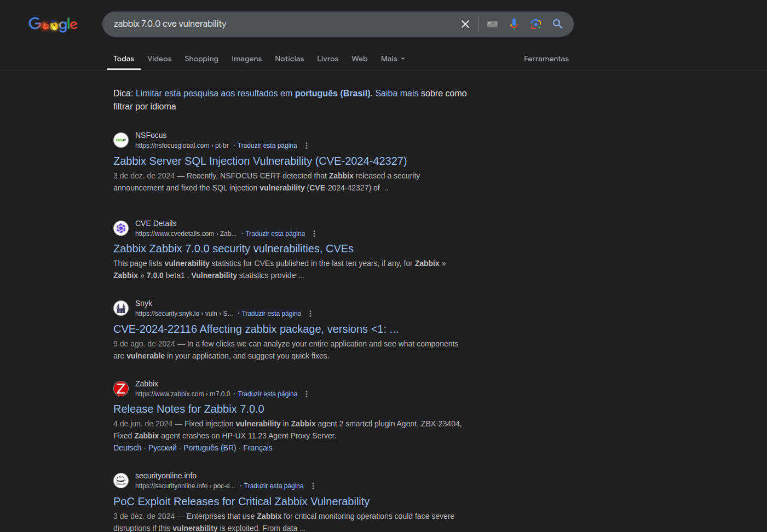This screenshot has width=767, height=532.
Task: Click the CVE Details site name
Action: point(156,223)
